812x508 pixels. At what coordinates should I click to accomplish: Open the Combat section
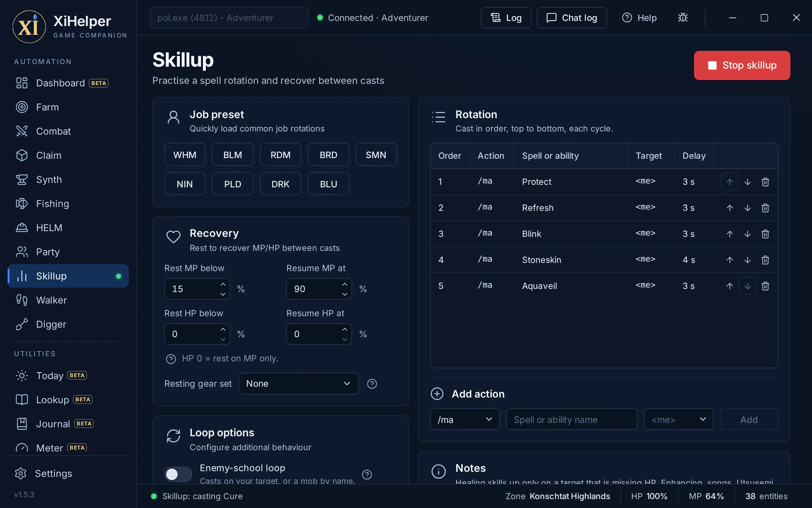(x=68, y=131)
